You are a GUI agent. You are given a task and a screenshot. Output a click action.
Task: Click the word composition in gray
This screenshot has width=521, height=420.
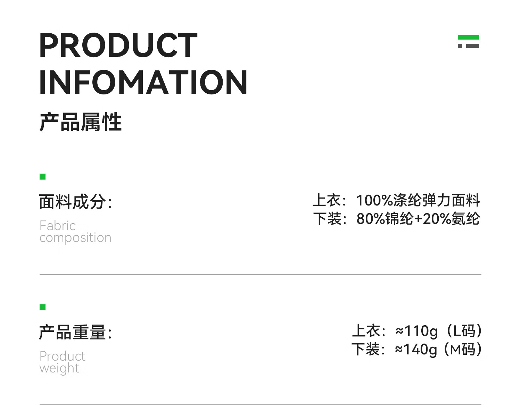coord(75,238)
